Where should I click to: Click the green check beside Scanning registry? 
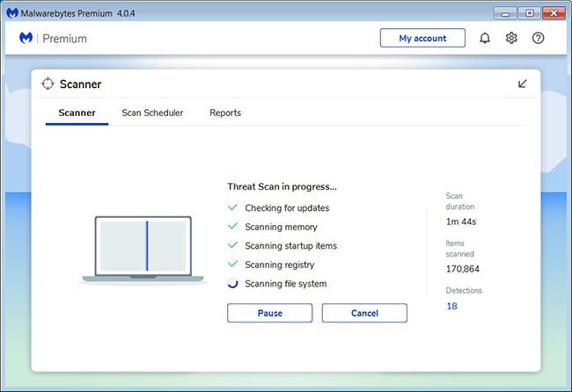[x=232, y=264]
